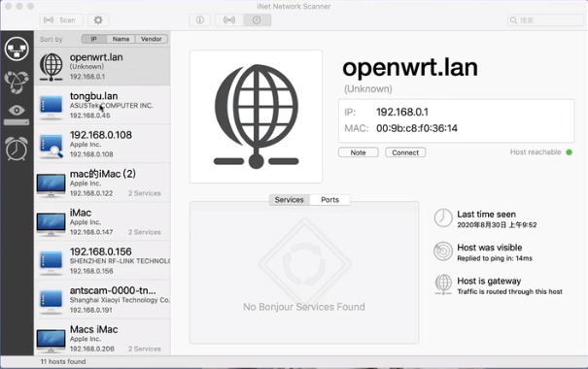This screenshot has height=369, width=588.
Task: Open the gear settings button
Action: coord(98,20)
